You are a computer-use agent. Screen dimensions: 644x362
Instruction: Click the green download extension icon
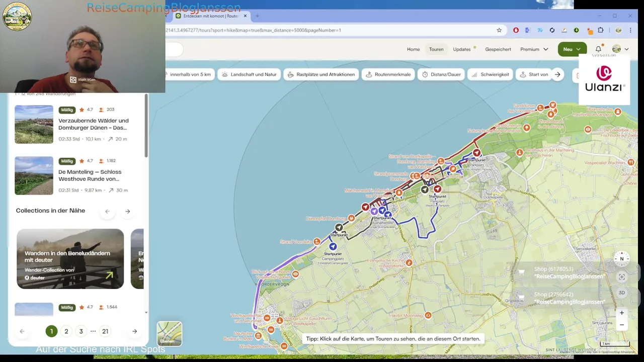pyautogui.click(x=576, y=30)
